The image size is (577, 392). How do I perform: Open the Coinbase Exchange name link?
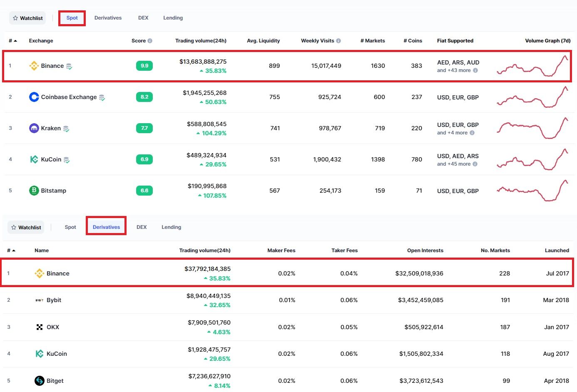point(69,97)
